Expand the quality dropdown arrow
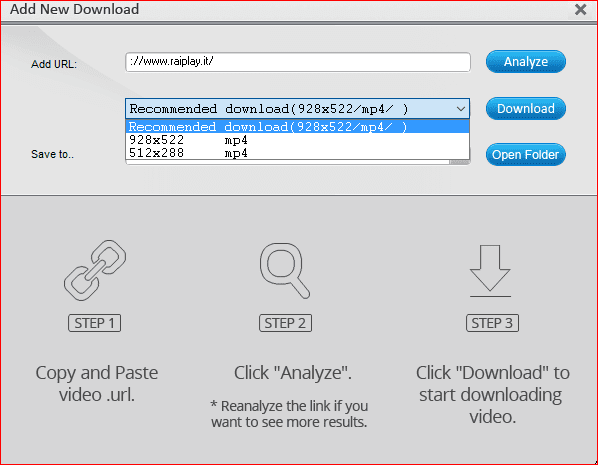The height and width of the screenshot is (465, 598). pyautogui.click(x=461, y=109)
